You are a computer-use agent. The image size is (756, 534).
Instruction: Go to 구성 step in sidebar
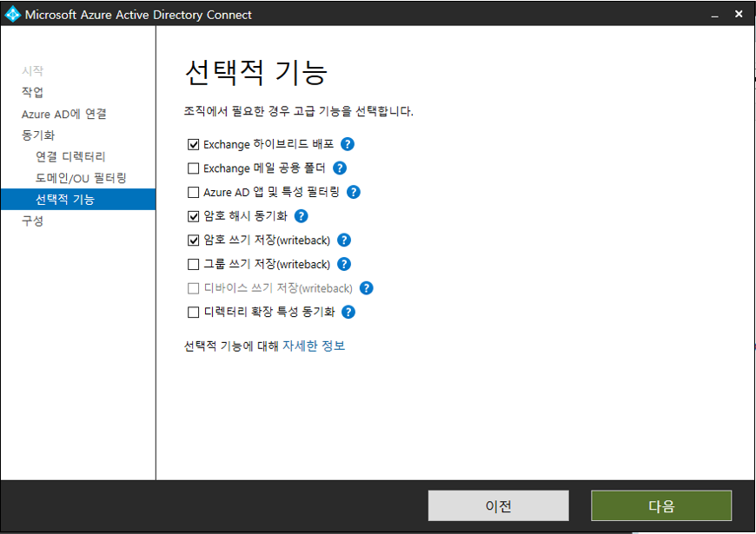(32, 221)
